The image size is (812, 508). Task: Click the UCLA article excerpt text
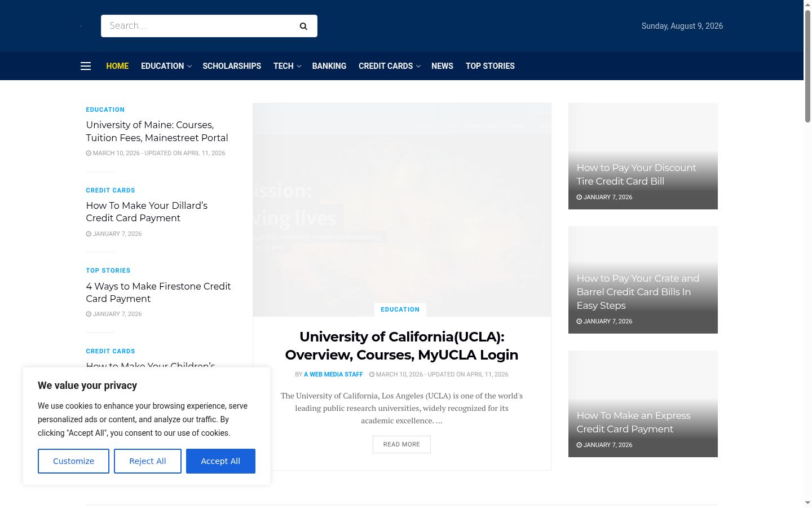coord(401,408)
